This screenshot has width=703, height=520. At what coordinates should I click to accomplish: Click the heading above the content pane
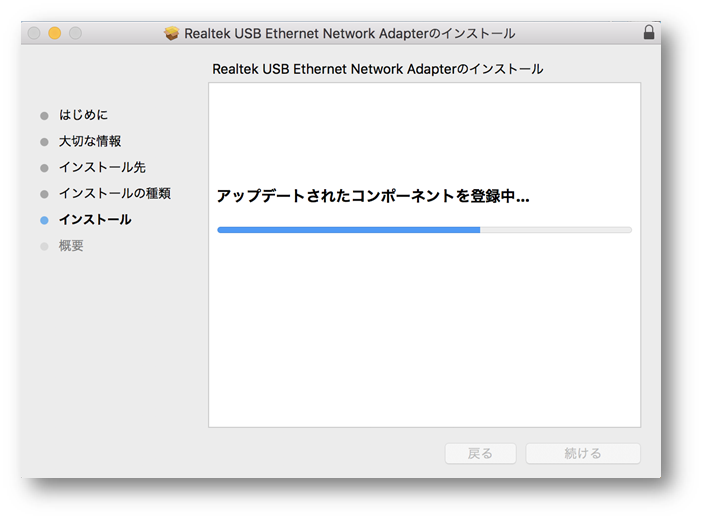(x=378, y=69)
